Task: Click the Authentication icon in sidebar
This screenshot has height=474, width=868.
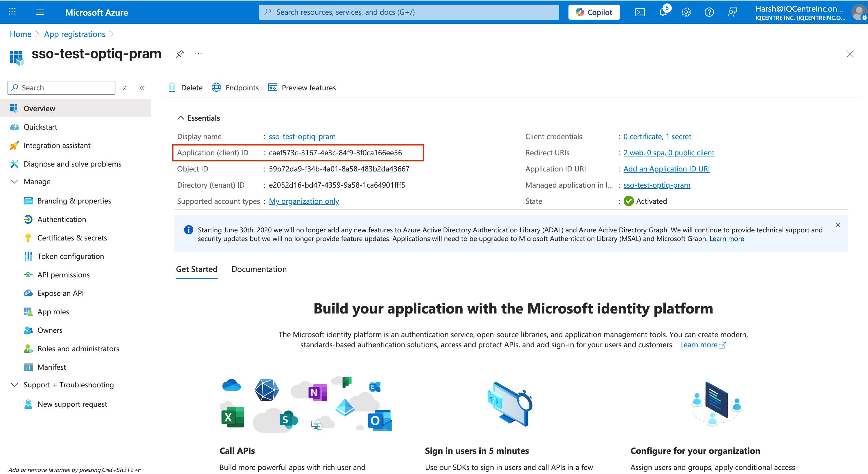Action: point(28,219)
